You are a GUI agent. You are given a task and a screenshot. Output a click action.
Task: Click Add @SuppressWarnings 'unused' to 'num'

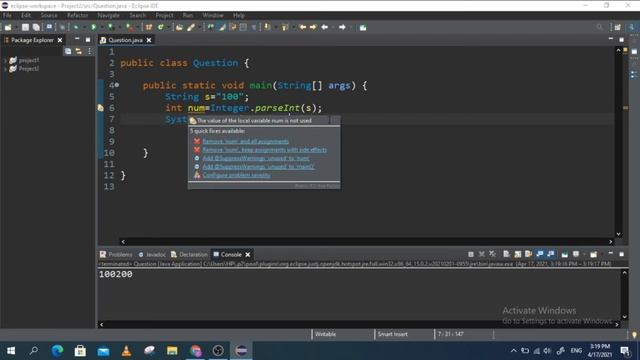coord(256,158)
